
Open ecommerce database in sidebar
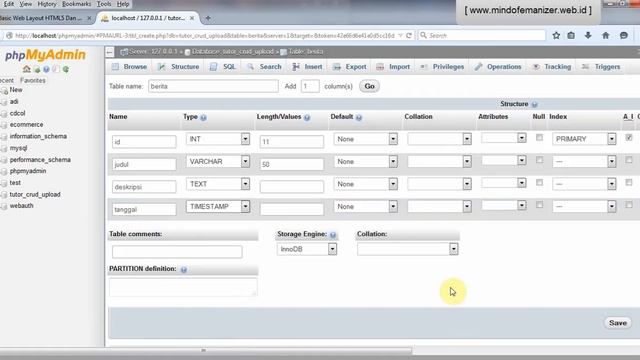(x=27, y=124)
